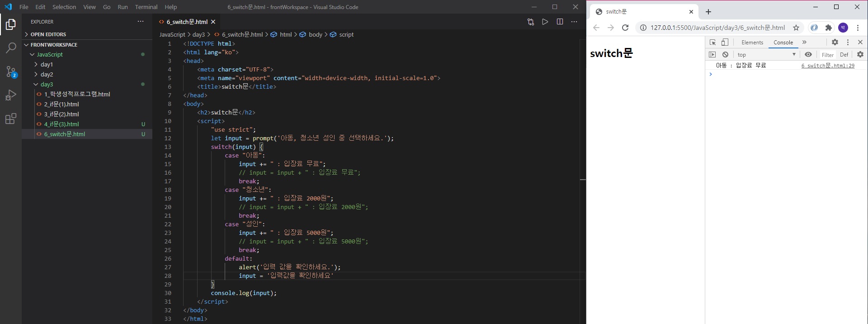Open the Extensions view
The width and height of the screenshot is (868, 324).
[x=11, y=119]
